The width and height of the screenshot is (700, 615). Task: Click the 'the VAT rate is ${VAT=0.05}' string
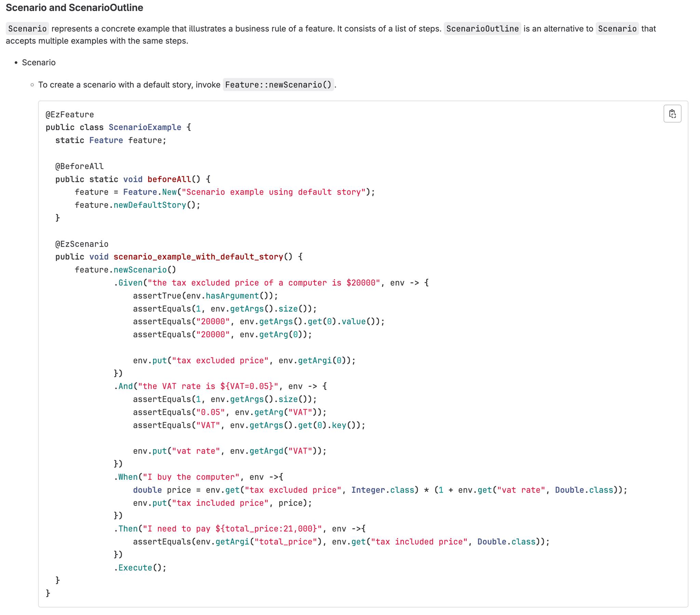[x=208, y=387]
